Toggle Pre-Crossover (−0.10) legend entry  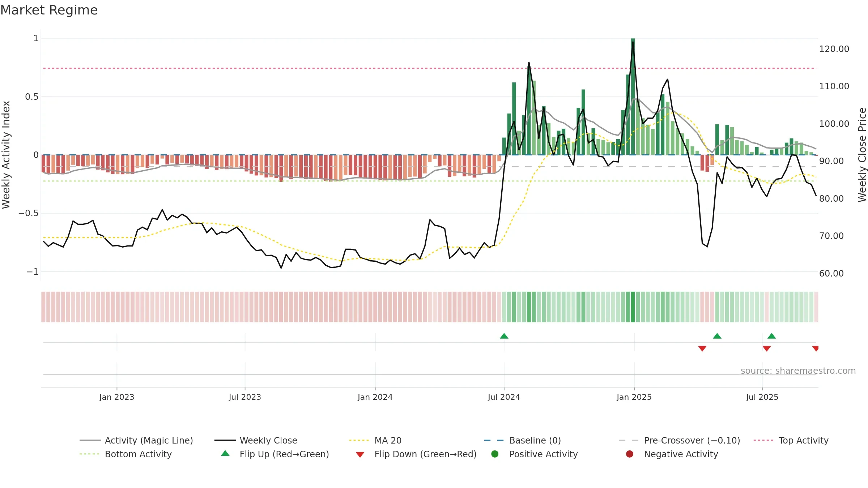[x=679, y=440]
